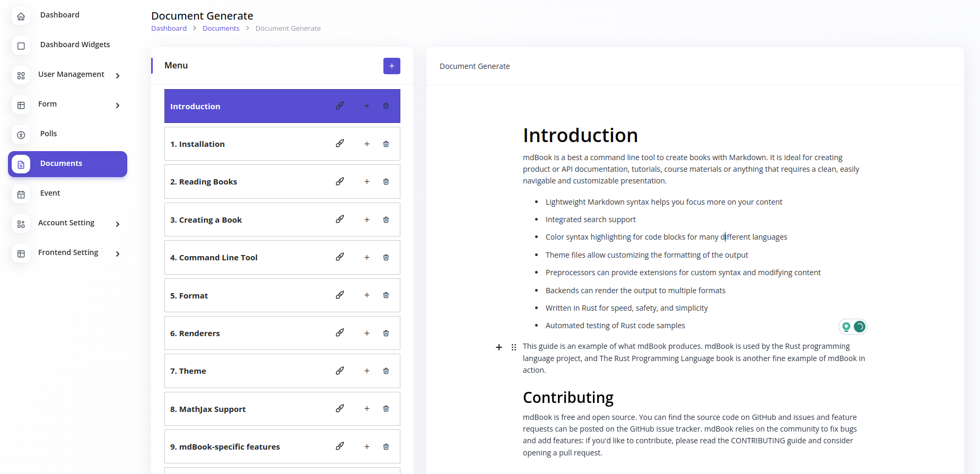Delete the Format menu entry

[386, 295]
